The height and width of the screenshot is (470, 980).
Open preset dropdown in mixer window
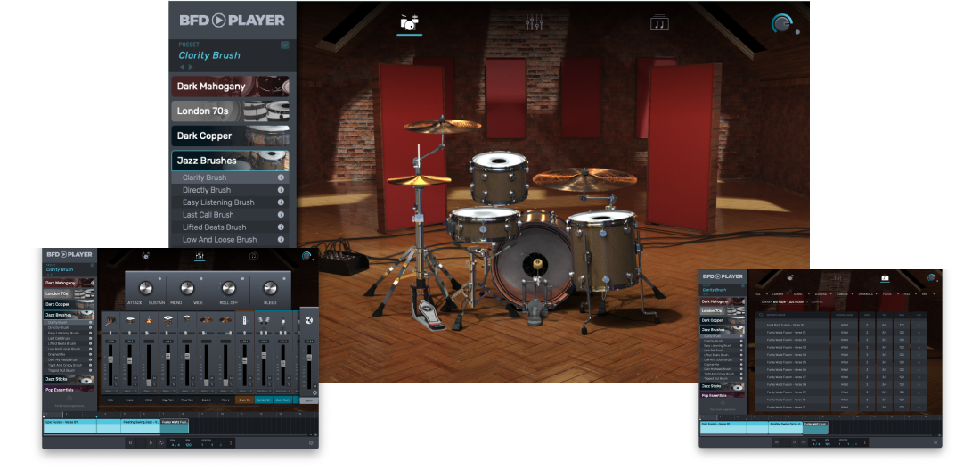(92, 266)
